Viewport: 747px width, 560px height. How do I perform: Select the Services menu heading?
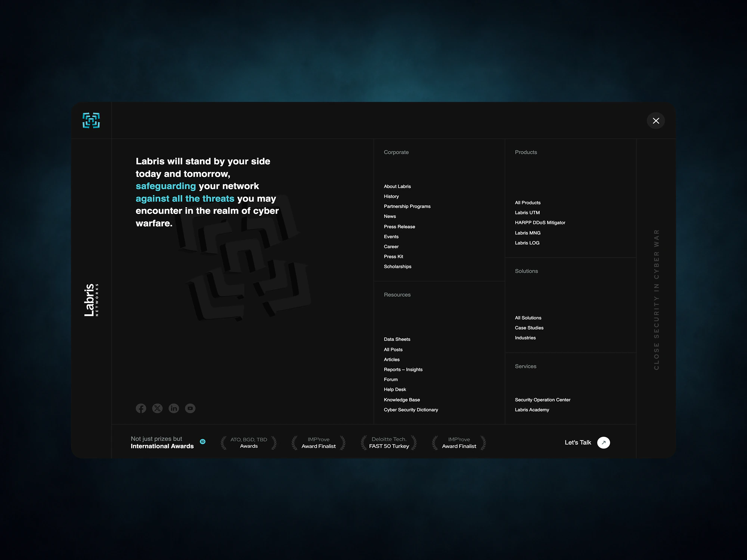pyautogui.click(x=526, y=366)
